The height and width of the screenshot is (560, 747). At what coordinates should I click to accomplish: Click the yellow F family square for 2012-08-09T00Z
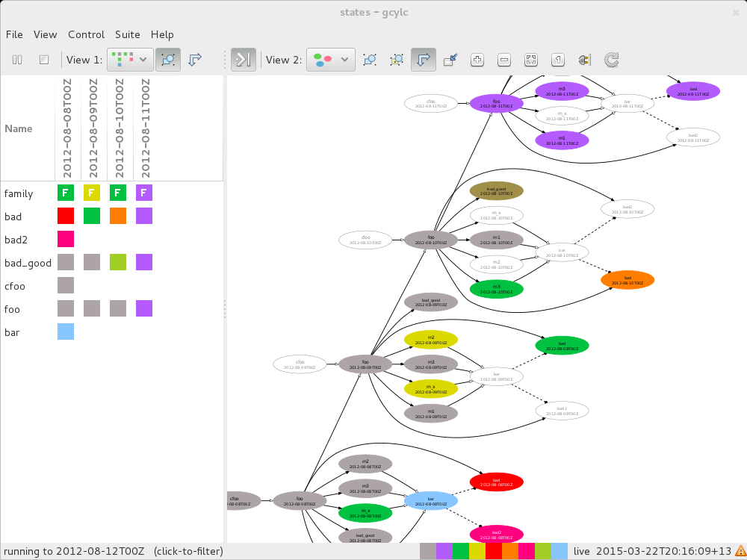[x=92, y=193]
